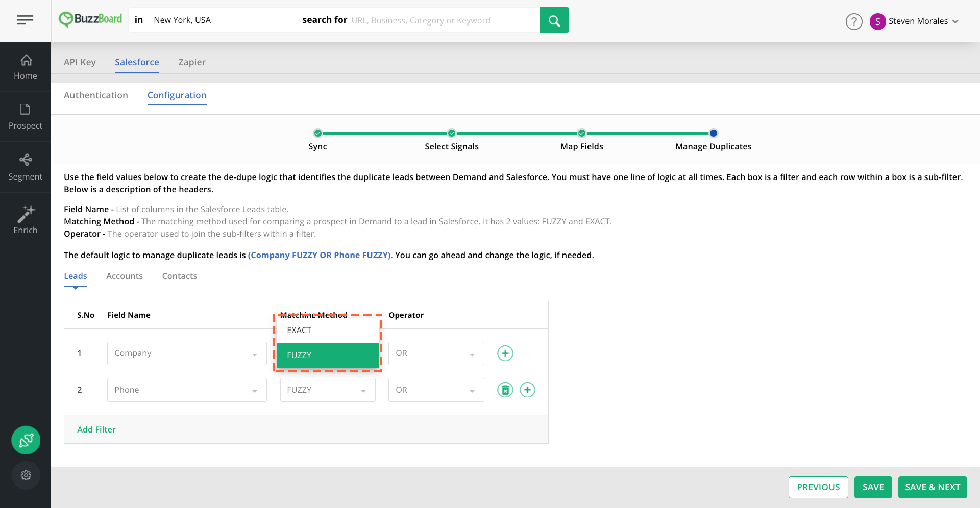Open the hamburger menu
This screenshot has width=980, height=508.
click(x=25, y=20)
